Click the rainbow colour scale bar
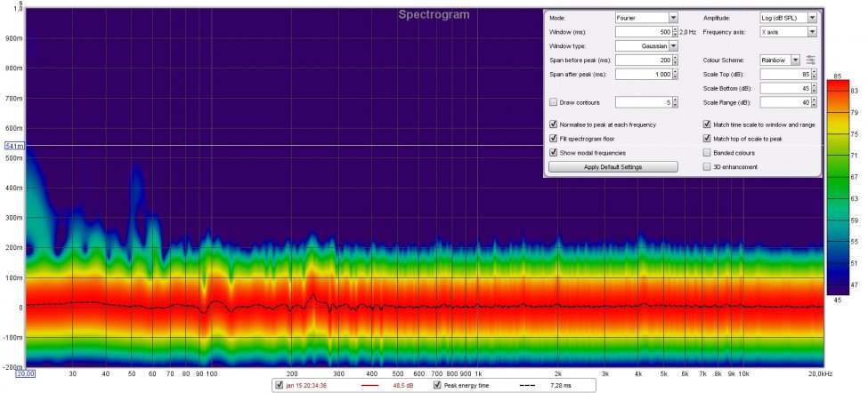The height and width of the screenshot is (393, 868). click(x=838, y=188)
